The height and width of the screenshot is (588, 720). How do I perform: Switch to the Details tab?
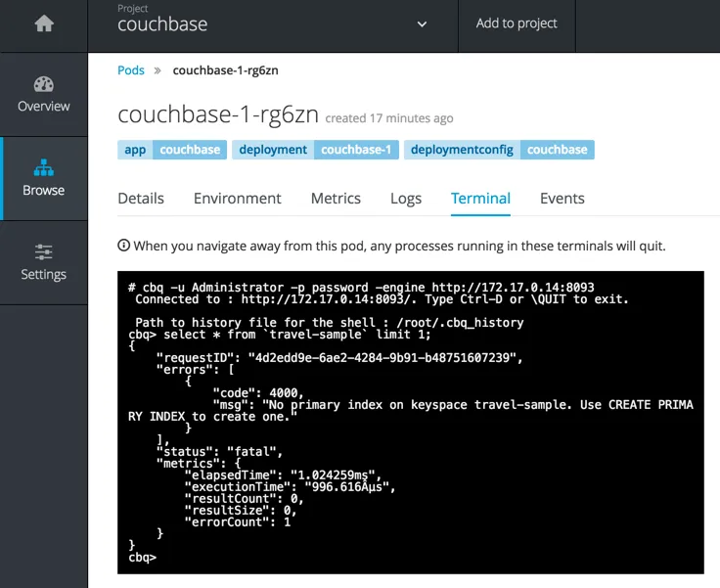(141, 198)
